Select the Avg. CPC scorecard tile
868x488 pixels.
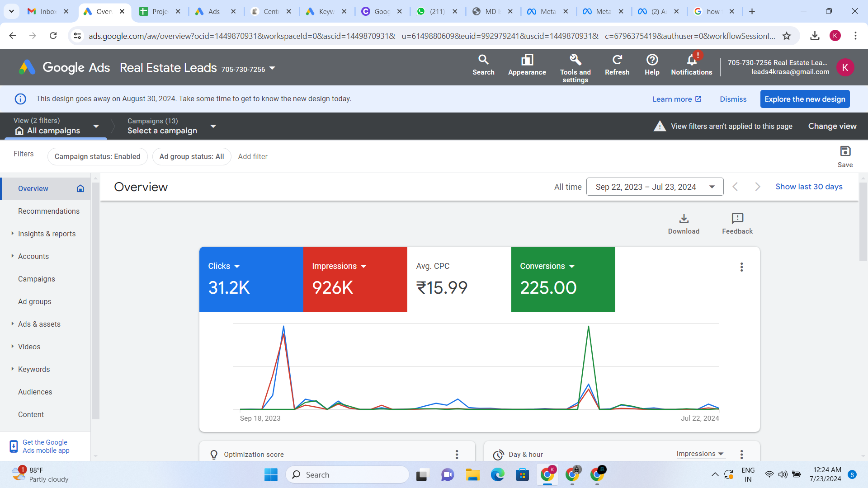click(x=459, y=279)
